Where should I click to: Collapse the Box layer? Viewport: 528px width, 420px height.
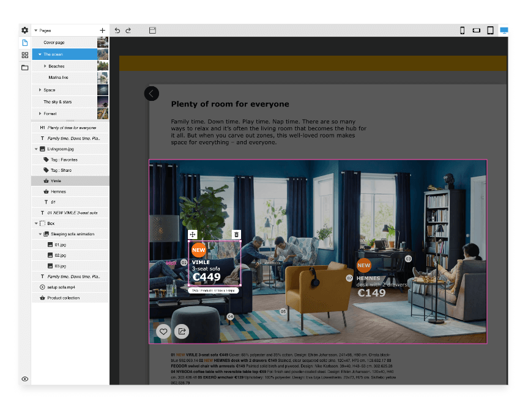(x=36, y=223)
